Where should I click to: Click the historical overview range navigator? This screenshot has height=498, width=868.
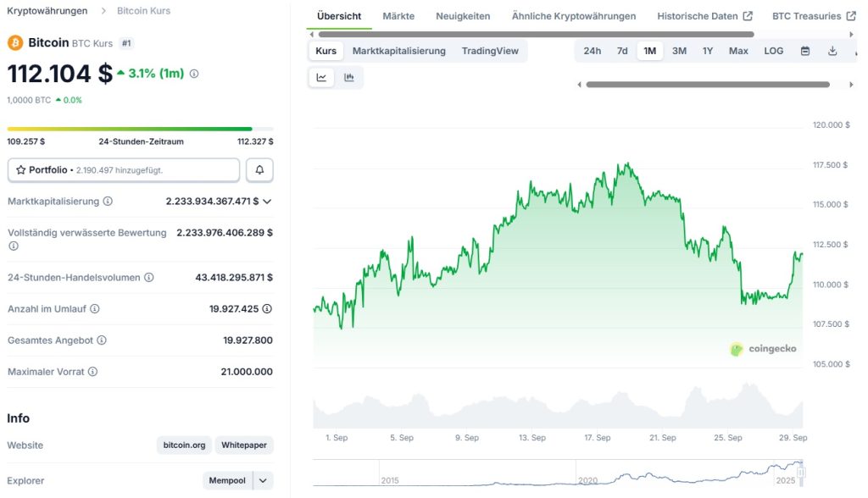coord(558,473)
